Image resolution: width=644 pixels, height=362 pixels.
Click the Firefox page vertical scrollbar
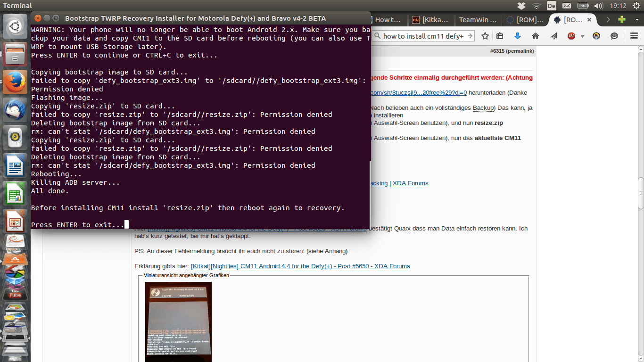click(x=641, y=193)
